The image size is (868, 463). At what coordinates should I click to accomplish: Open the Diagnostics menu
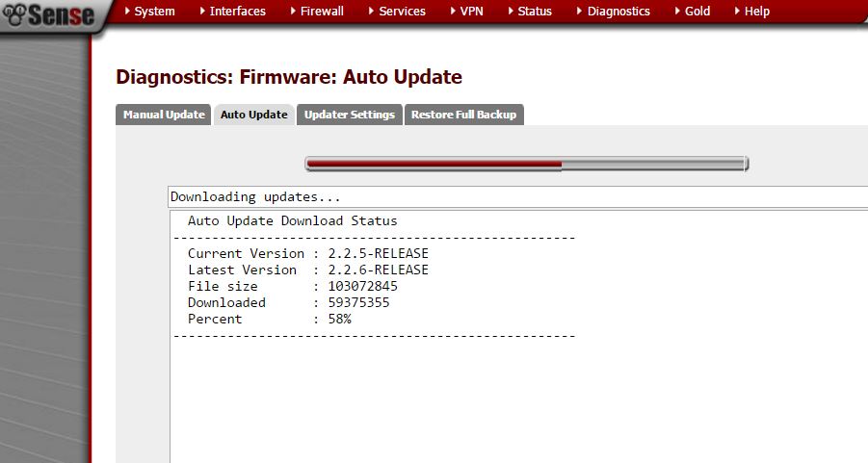click(x=614, y=11)
